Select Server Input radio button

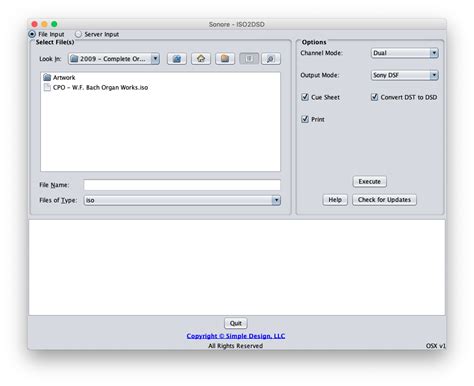pos(78,34)
